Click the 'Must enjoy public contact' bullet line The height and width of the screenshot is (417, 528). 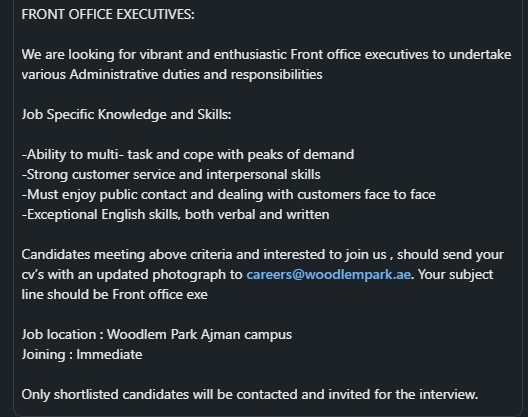click(229, 195)
